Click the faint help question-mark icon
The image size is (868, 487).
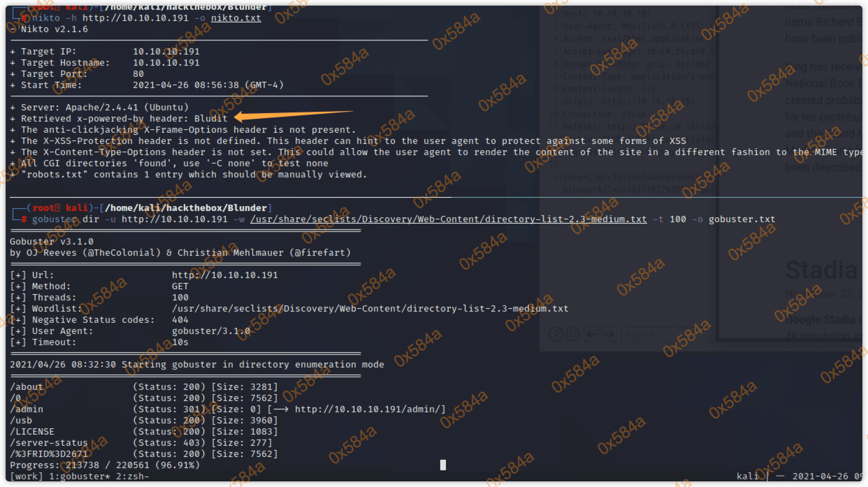click(x=556, y=334)
